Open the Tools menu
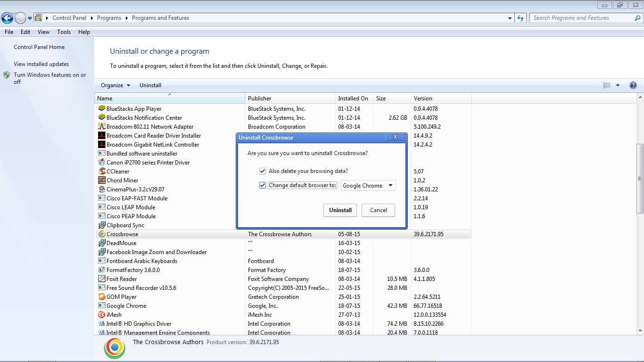The image size is (644, 362). (64, 32)
